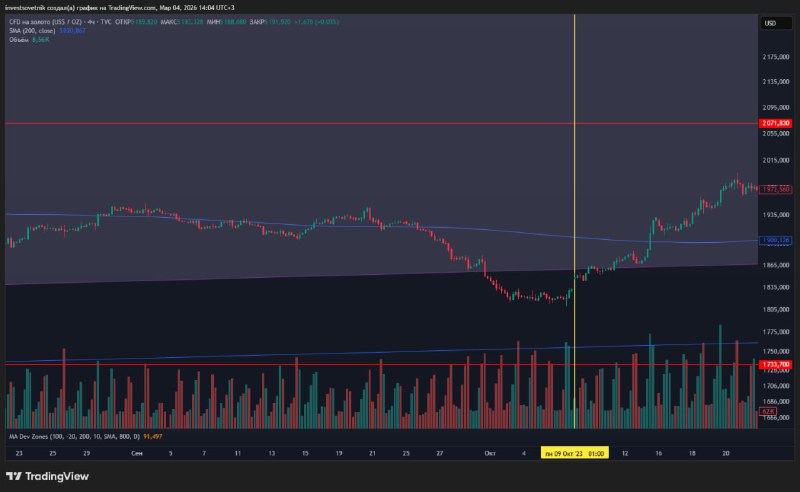Open the USD currency selector
This screenshot has height=492, width=800.
click(x=770, y=23)
